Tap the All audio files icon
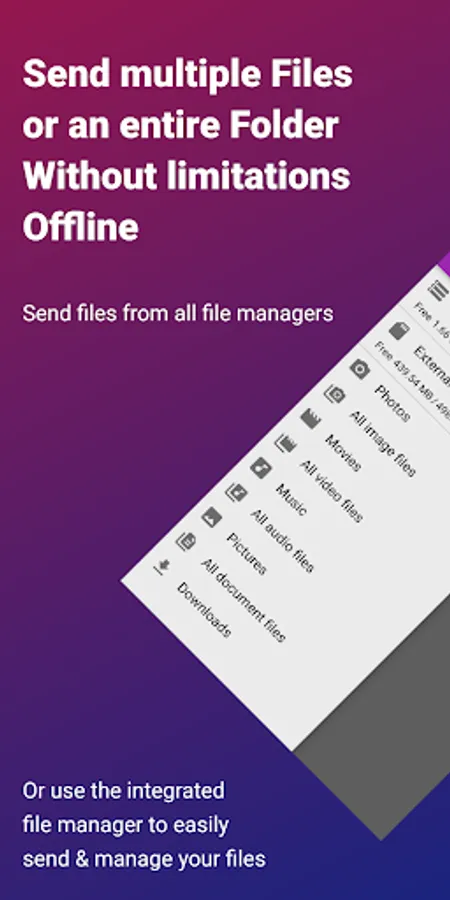 tap(236, 492)
